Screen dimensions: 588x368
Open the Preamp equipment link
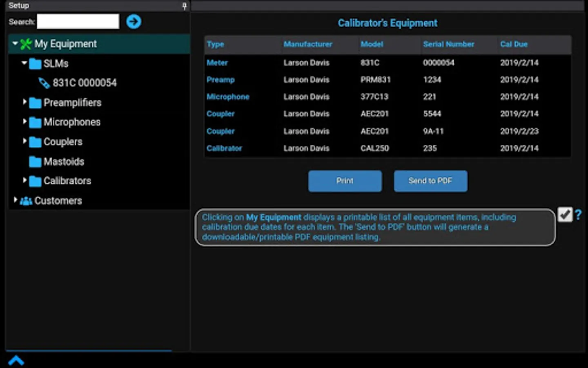click(220, 80)
